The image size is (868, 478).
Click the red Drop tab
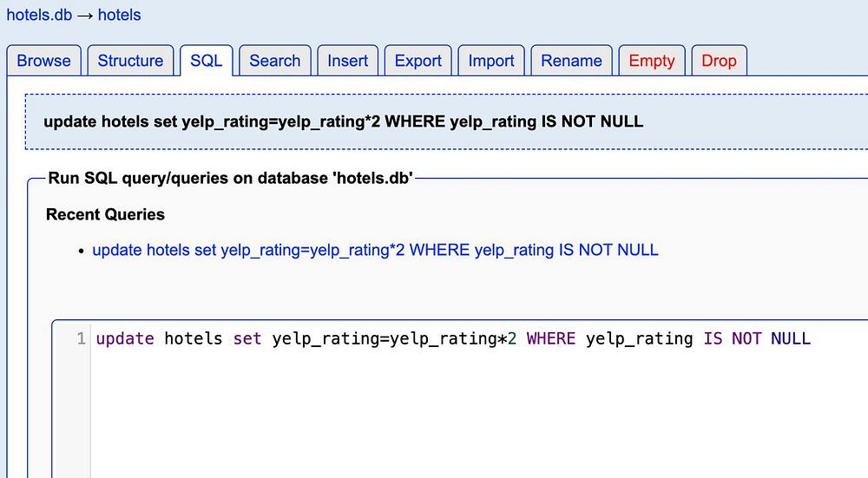[719, 61]
